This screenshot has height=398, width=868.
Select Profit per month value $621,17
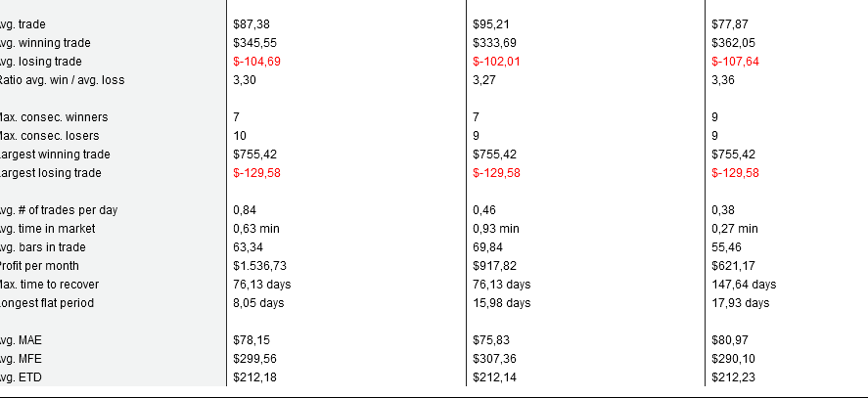[734, 266]
